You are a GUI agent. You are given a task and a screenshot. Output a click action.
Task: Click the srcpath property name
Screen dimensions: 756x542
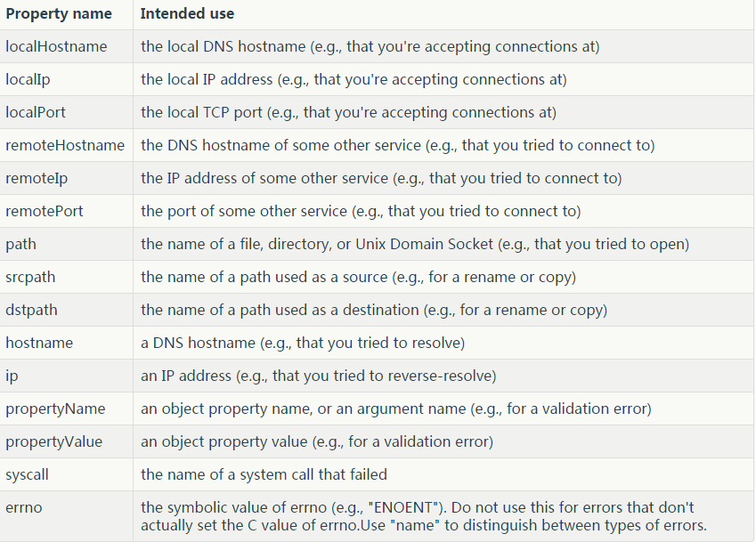click(30, 277)
